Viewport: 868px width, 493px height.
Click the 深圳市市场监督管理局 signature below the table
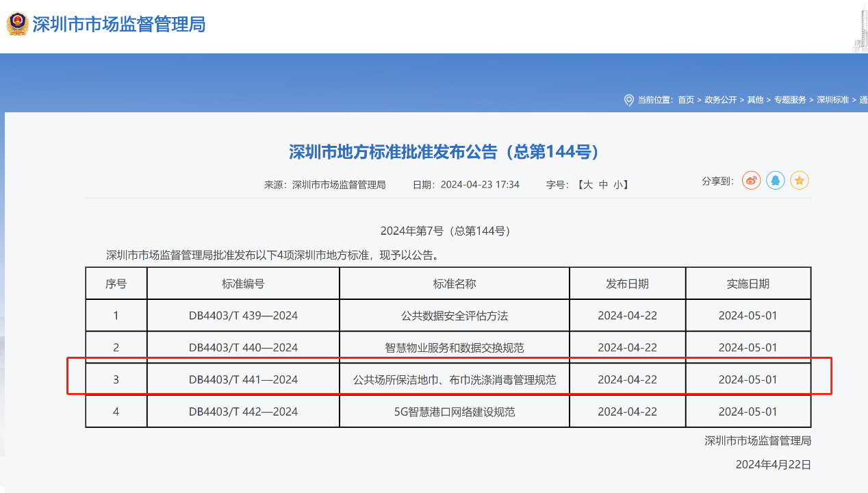point(758,440)
